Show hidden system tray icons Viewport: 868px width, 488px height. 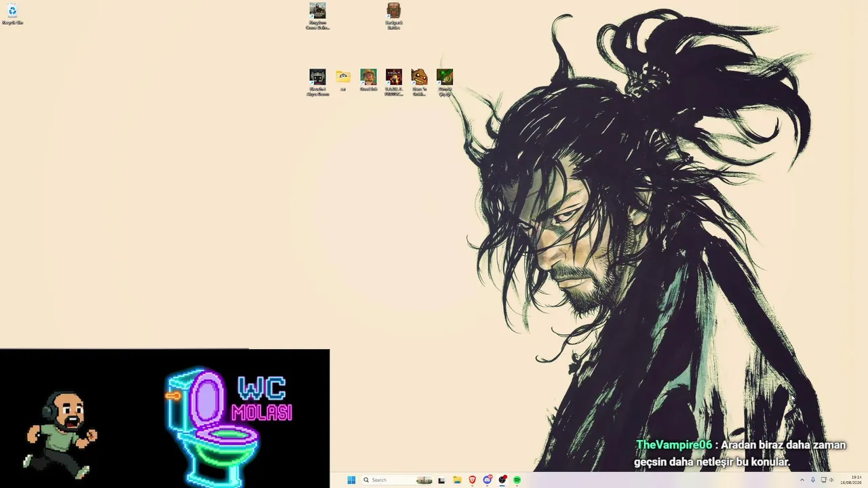(802, 480)
